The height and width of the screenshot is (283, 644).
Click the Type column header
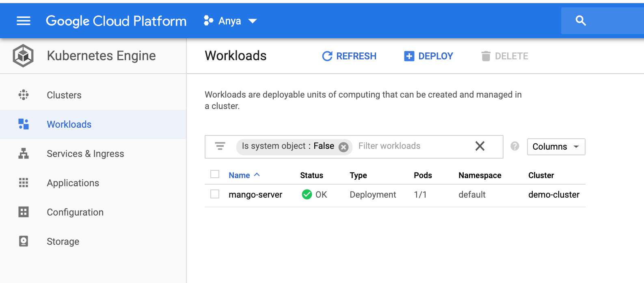pyautogui.click(x=358, y=175)
